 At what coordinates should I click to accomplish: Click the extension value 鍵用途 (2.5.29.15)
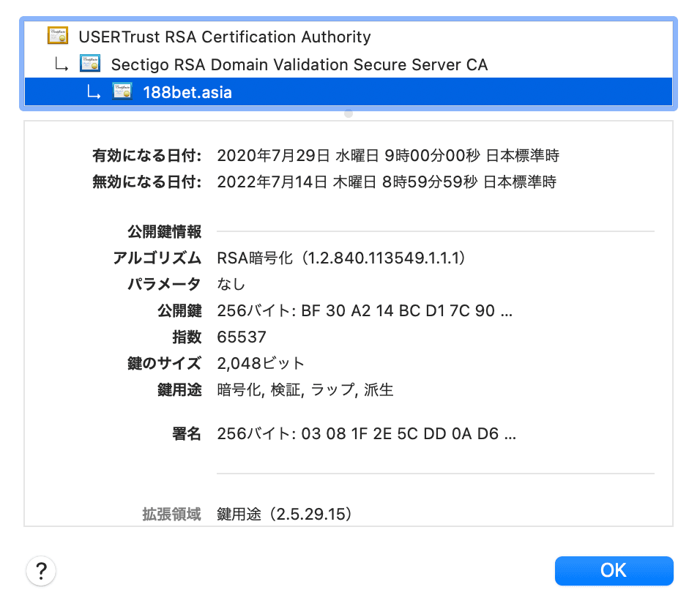284,514
